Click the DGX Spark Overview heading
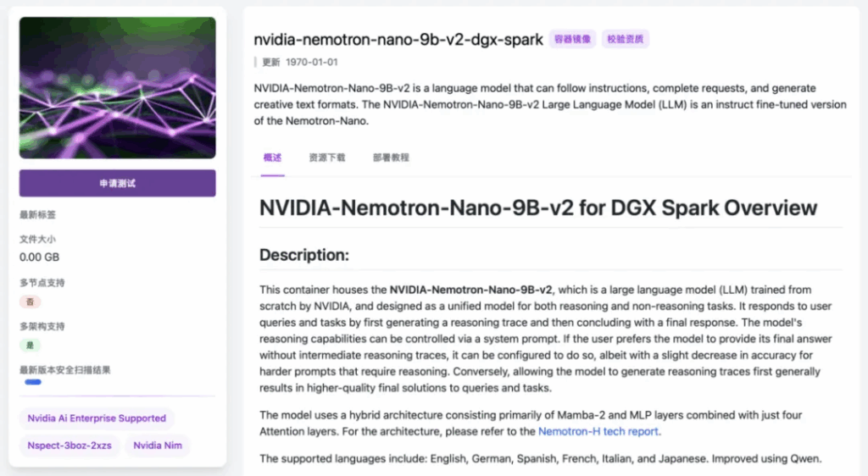This screenshot has width=868, height=476. (538, 208)
